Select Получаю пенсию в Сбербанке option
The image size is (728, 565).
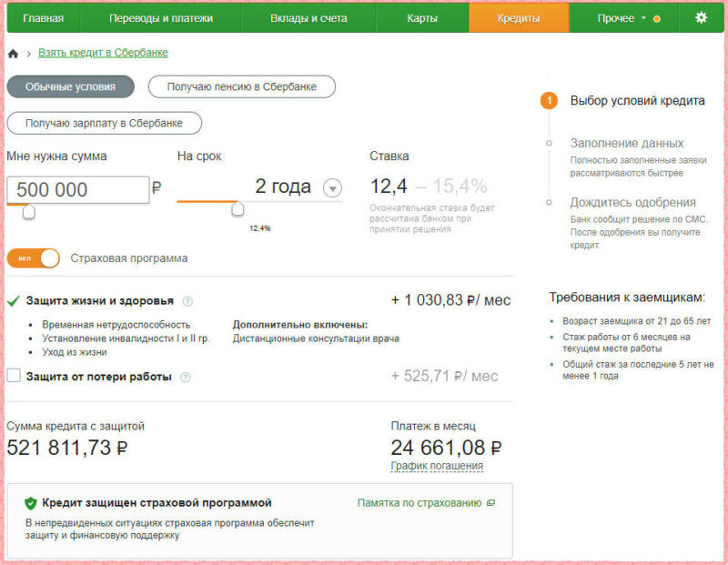pos(242,86)
